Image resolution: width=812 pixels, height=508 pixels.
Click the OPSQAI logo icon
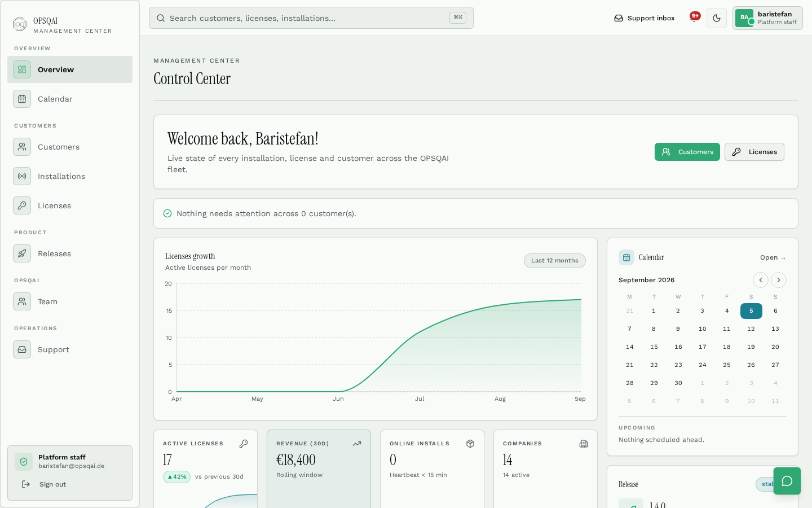point(20,24)
